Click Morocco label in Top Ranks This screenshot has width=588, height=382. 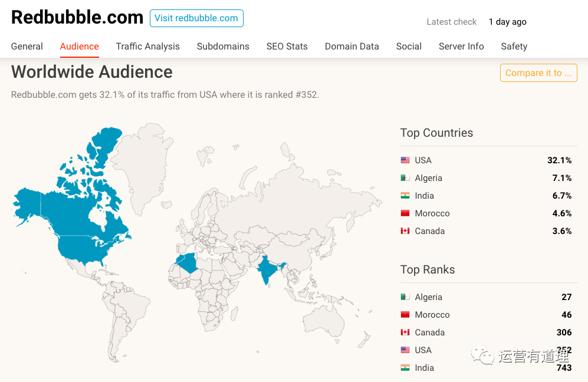(x=432, y=315)
